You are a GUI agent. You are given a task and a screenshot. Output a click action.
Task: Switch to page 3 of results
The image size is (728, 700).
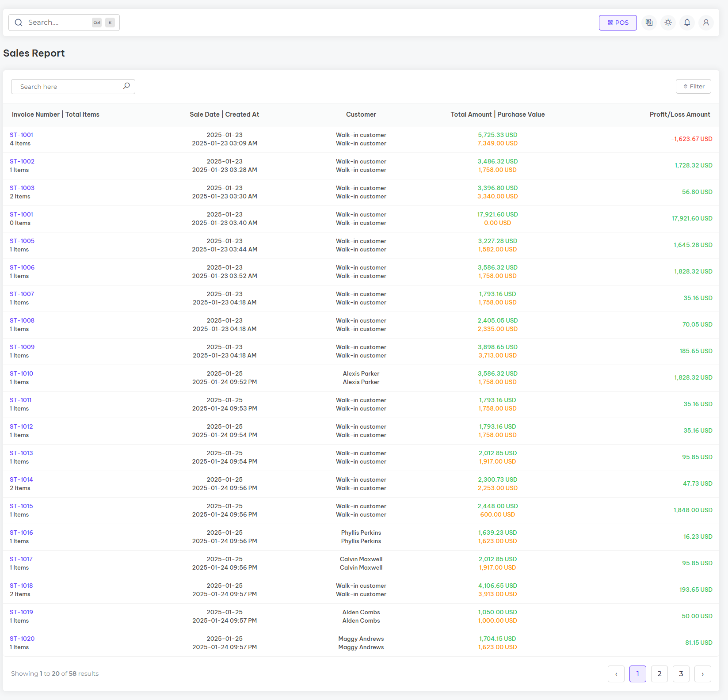pyautogui.click(x=681, y=674)
